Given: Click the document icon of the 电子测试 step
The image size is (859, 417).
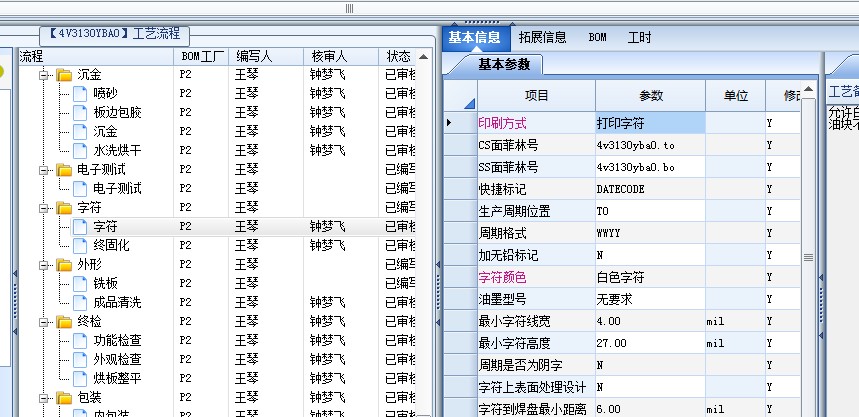Looking at the screenshot, I should 80,189.
